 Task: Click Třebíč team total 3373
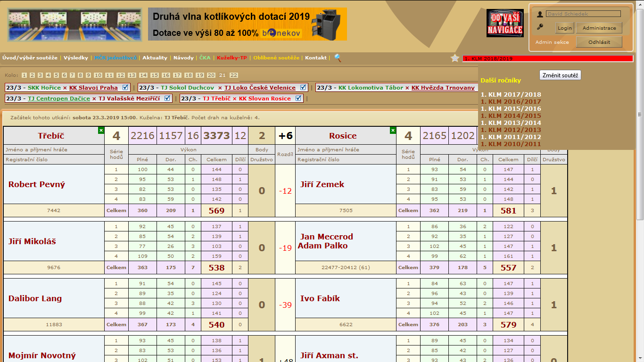click(x=216, y=136)
